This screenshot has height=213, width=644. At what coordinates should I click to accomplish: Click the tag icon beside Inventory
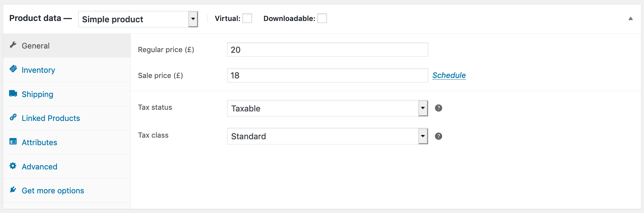click(13, 68)
